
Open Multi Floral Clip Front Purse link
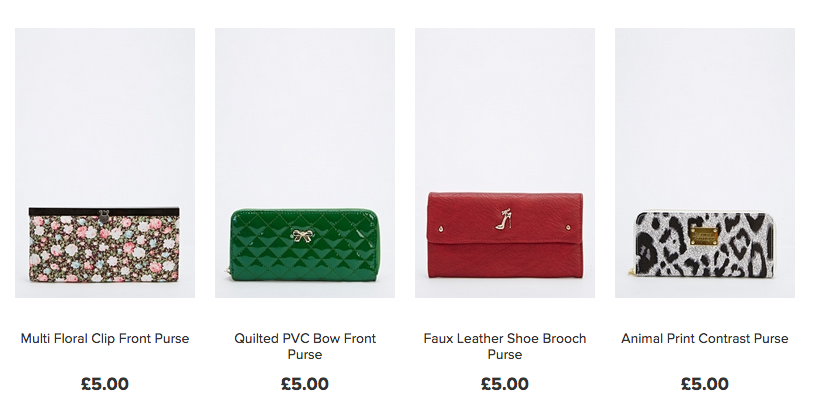[x=105, y=338]
